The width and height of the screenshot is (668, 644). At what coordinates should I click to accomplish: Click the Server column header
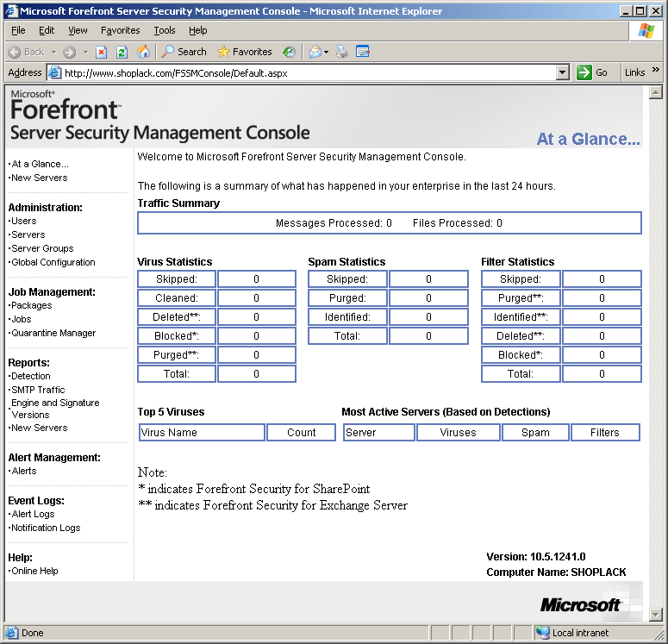(x=378, y=432)
